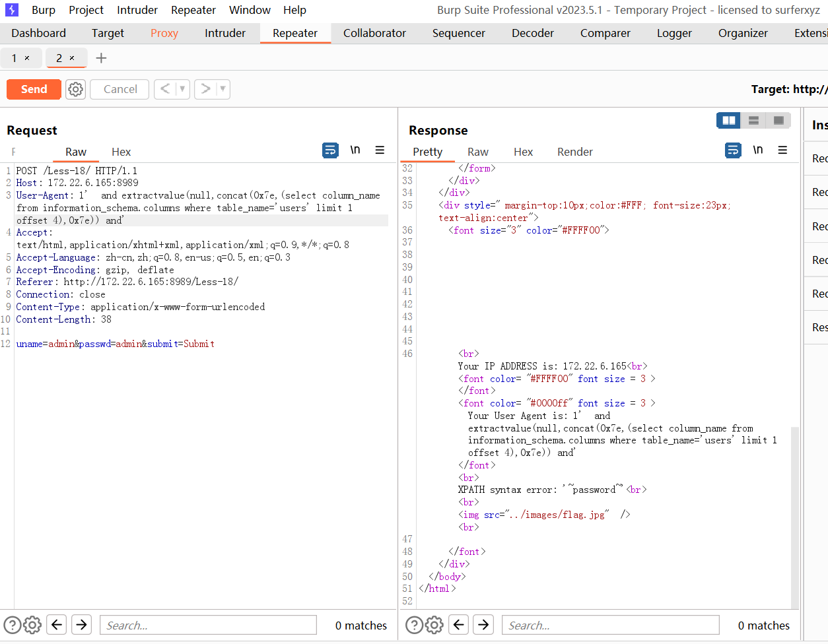Click the Response search input field
Viewport: 828px width, 644px height.
tap(611, 625)
